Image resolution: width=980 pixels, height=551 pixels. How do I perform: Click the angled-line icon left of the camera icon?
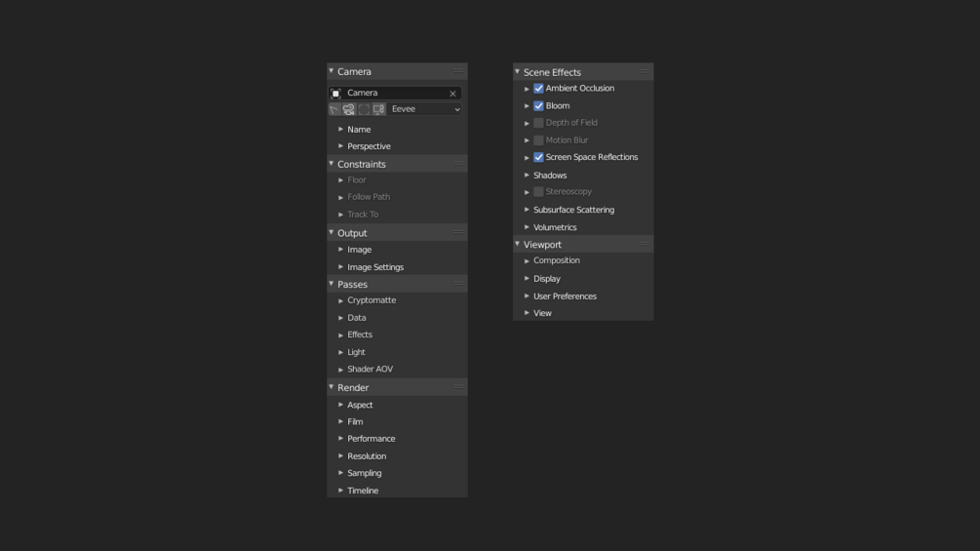(334, 110)
